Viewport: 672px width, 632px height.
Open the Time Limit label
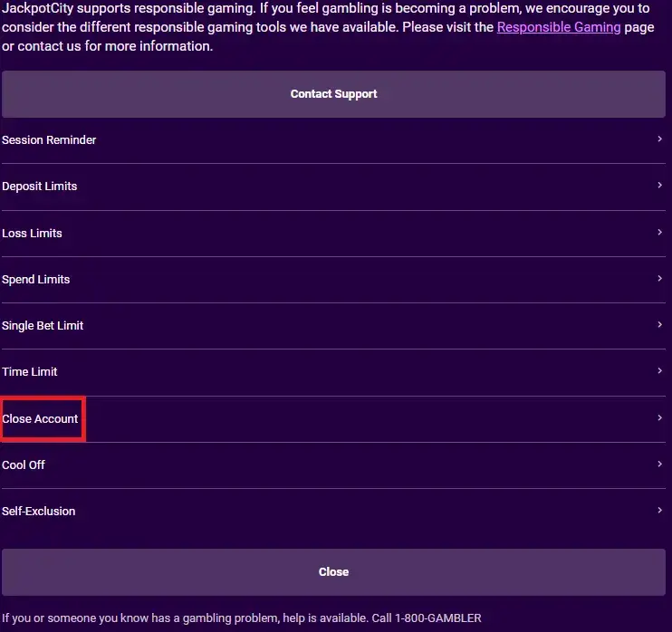pyautogui.click(x=30, y=372)
